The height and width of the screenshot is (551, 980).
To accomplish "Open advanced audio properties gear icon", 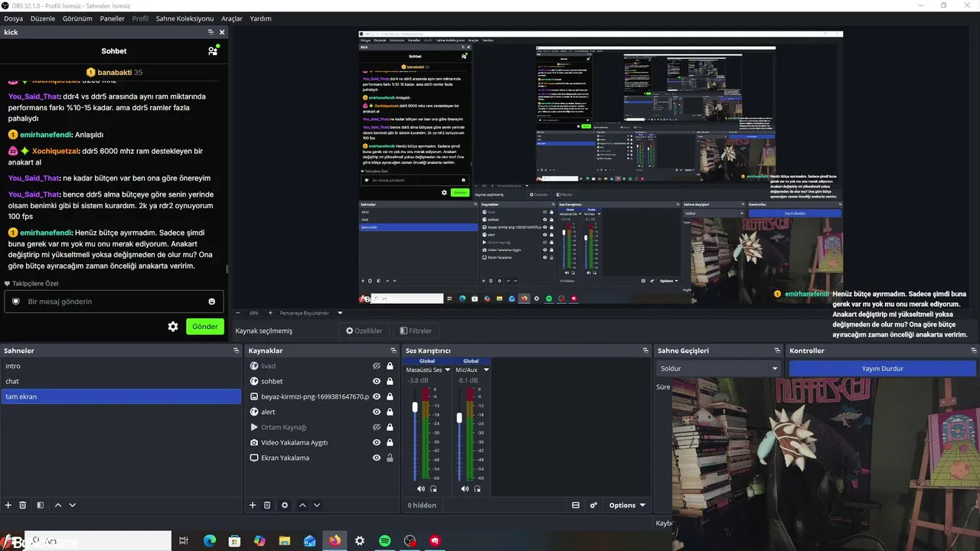I will [593, 505].
